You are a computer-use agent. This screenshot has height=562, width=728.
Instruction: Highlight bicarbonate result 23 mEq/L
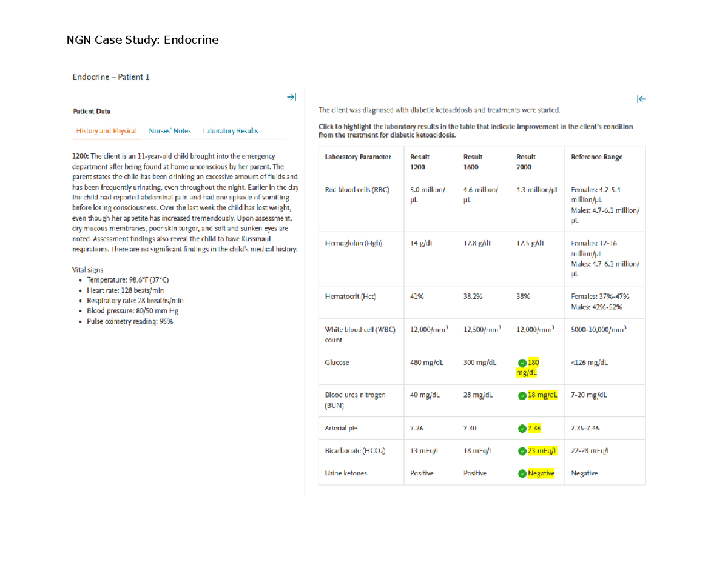coord(542,451)
